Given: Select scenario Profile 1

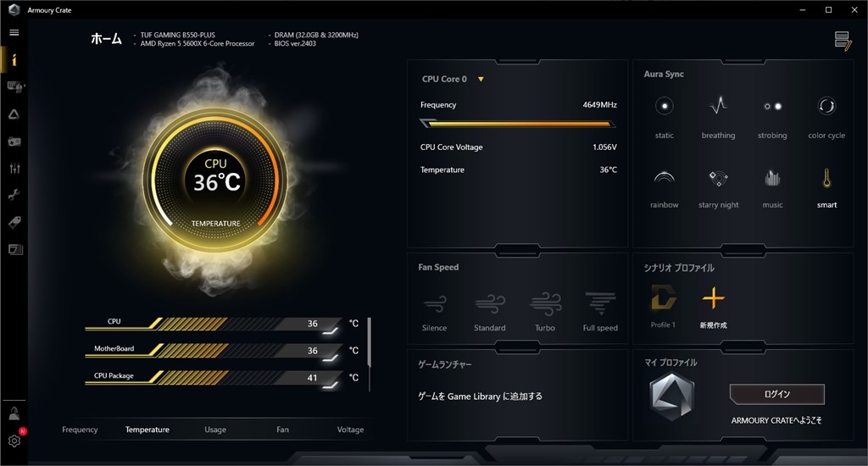Looking at the screenshot, I should (663, 306).
